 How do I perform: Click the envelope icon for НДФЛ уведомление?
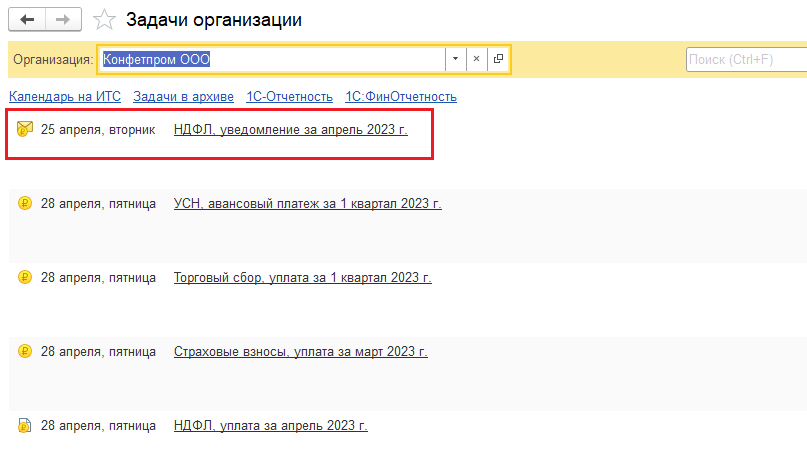(25, 129)
